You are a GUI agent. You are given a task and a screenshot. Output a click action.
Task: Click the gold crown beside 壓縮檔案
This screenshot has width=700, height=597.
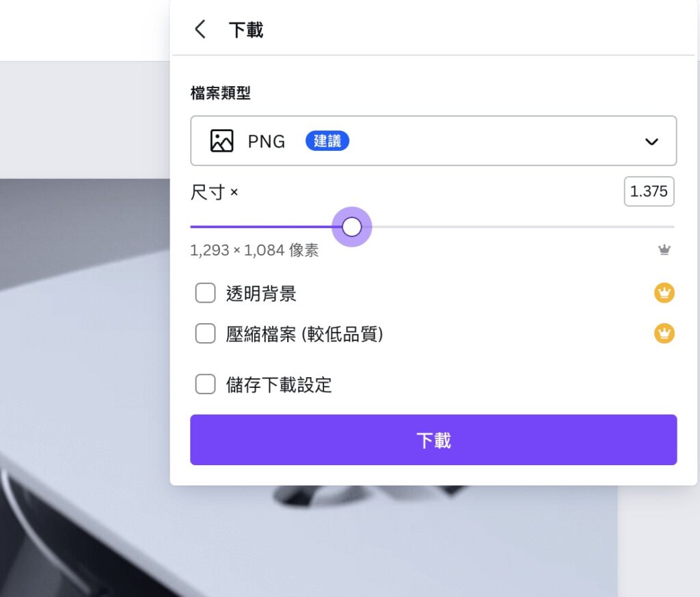click(x=664, y=333)
